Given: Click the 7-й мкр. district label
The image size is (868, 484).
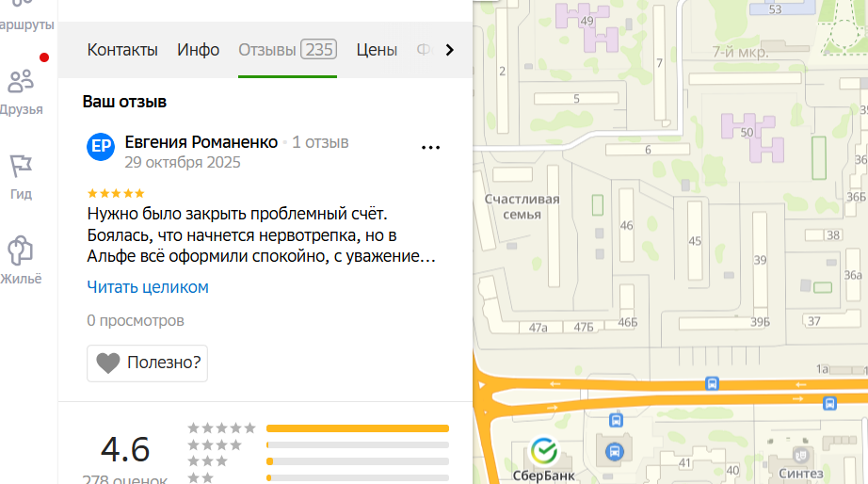Looking at the screenshot, I should point(740,52).
